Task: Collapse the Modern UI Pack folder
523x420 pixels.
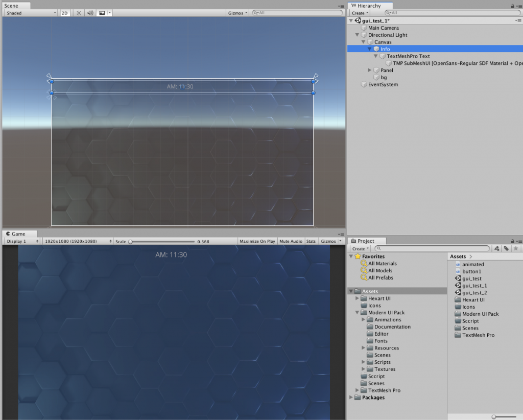Action: click(358, 313)
